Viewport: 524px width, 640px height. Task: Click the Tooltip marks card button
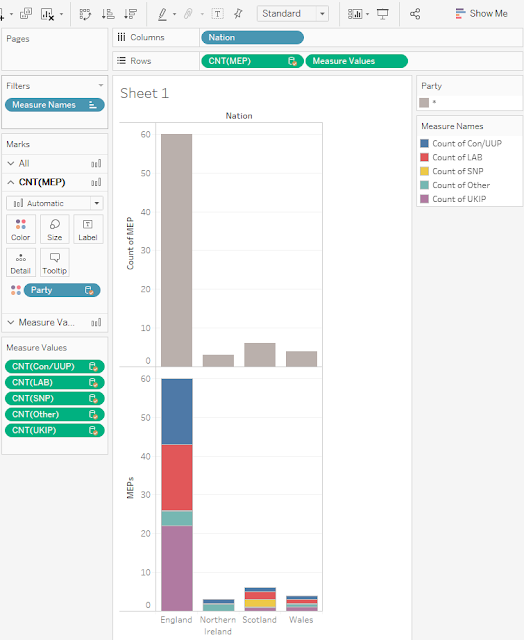(x=55, y=262)
